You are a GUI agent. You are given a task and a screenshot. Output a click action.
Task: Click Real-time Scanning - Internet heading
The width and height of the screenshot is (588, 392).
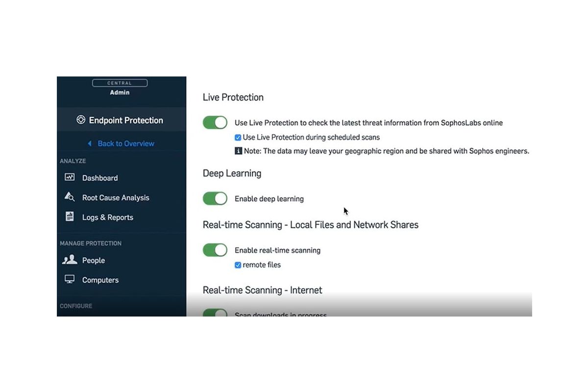[x=263, y=290]
